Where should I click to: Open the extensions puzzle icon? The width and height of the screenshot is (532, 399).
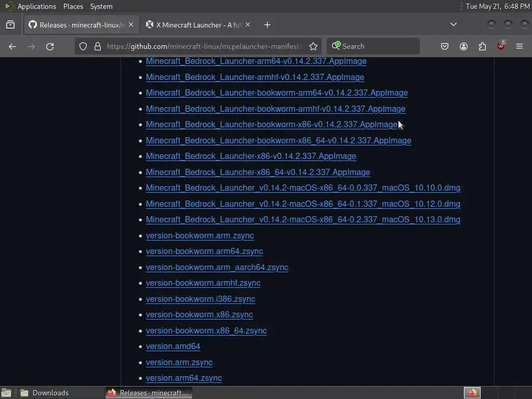coord(482,46)
